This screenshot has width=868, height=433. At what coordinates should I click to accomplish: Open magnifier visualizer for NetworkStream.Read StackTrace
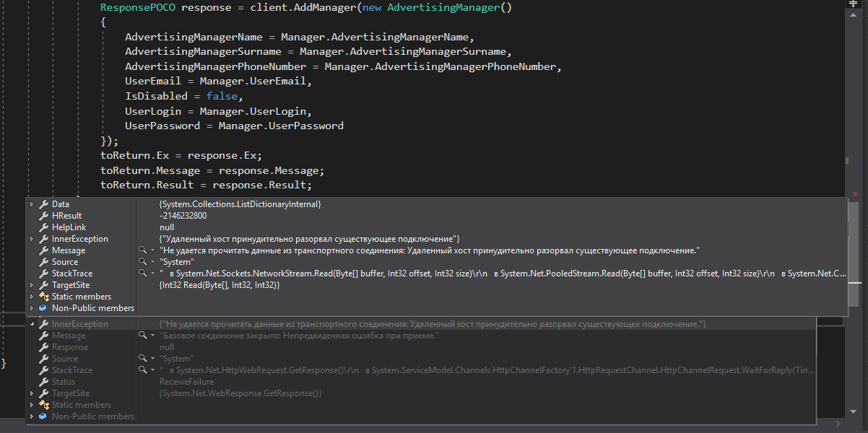click(x=142, y=274)
